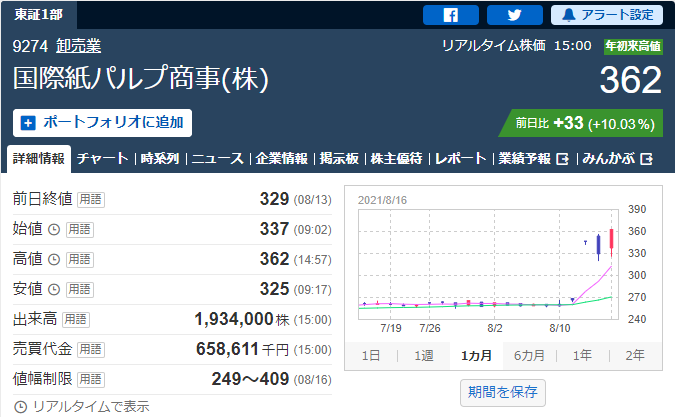Click the clock icon next to 高値

pos(54,259)
